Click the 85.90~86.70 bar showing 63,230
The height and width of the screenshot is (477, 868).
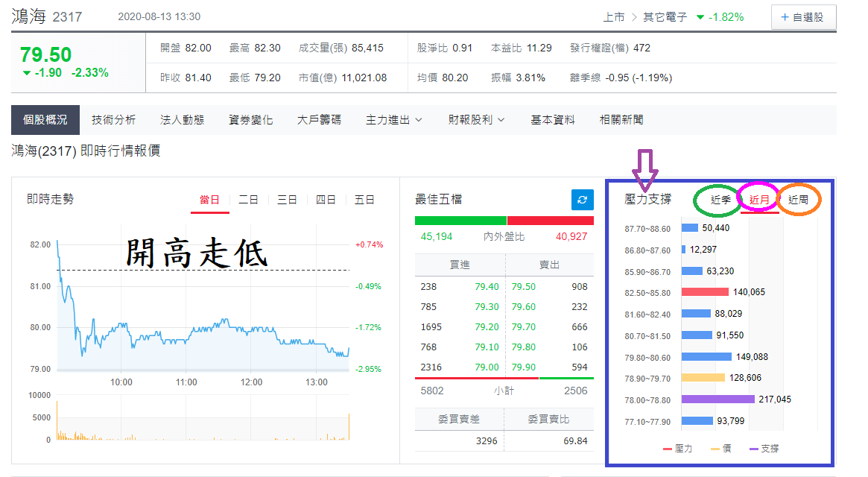pos(692,271)
